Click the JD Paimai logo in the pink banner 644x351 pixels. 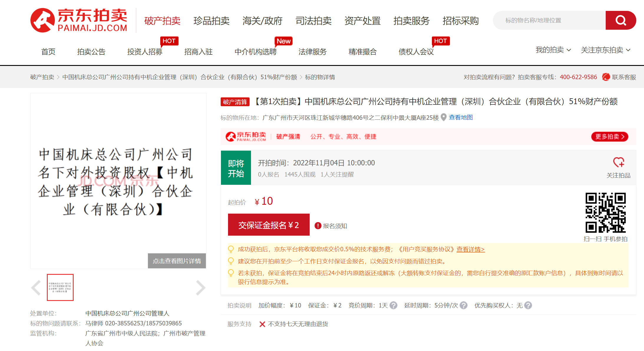pos(246,137)
